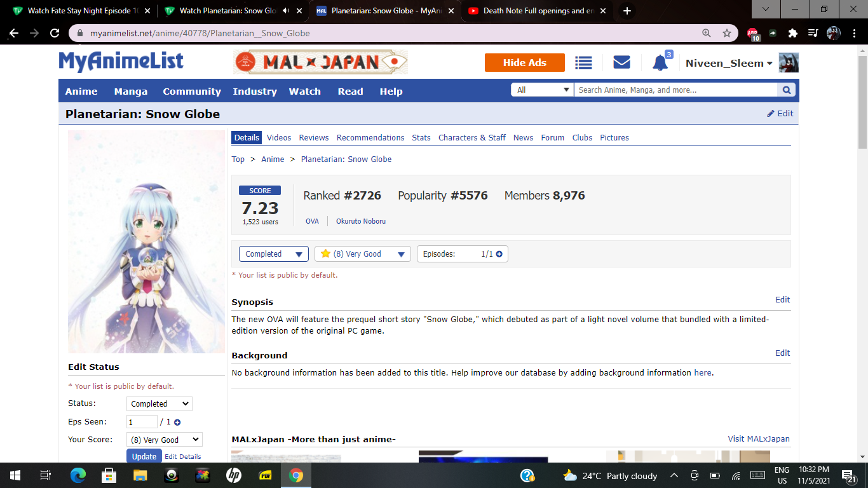Screen dimensions: 868x488
Task: Open the Community navigation menu
Action: tap(192, 91)
